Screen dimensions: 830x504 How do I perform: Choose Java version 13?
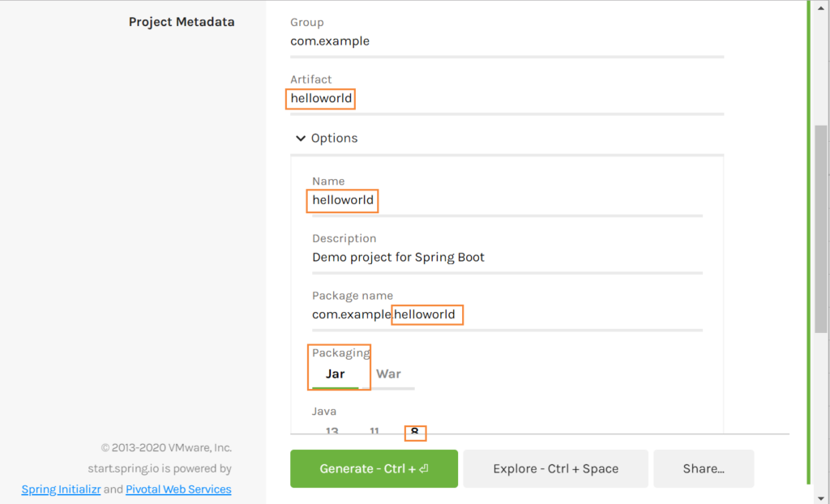click(332, 430)
